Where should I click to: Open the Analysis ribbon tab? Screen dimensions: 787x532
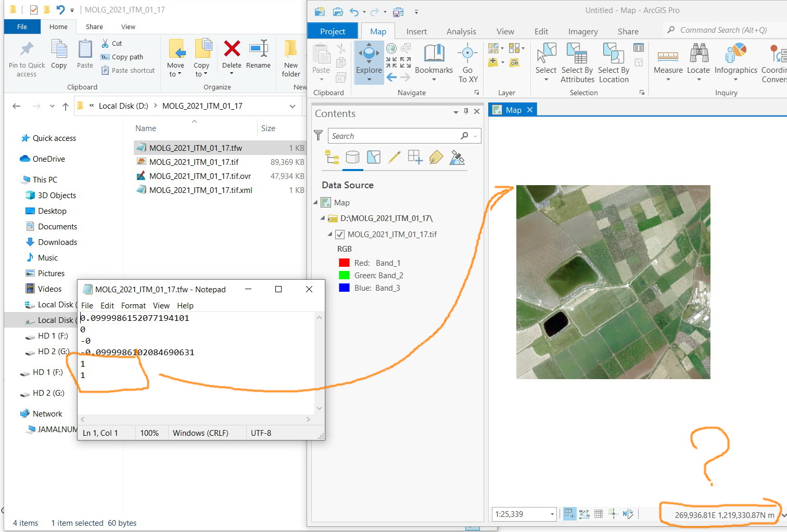pos(461,32)
